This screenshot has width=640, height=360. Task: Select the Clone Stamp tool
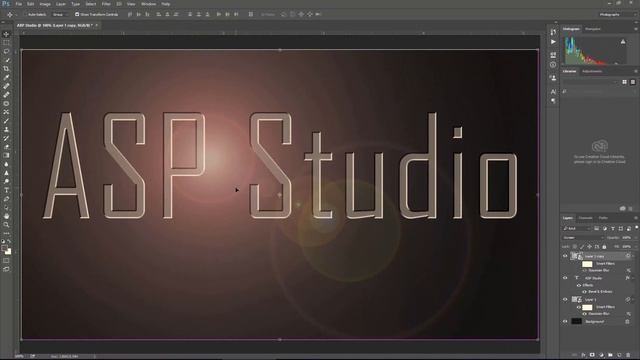click(6, 129)
